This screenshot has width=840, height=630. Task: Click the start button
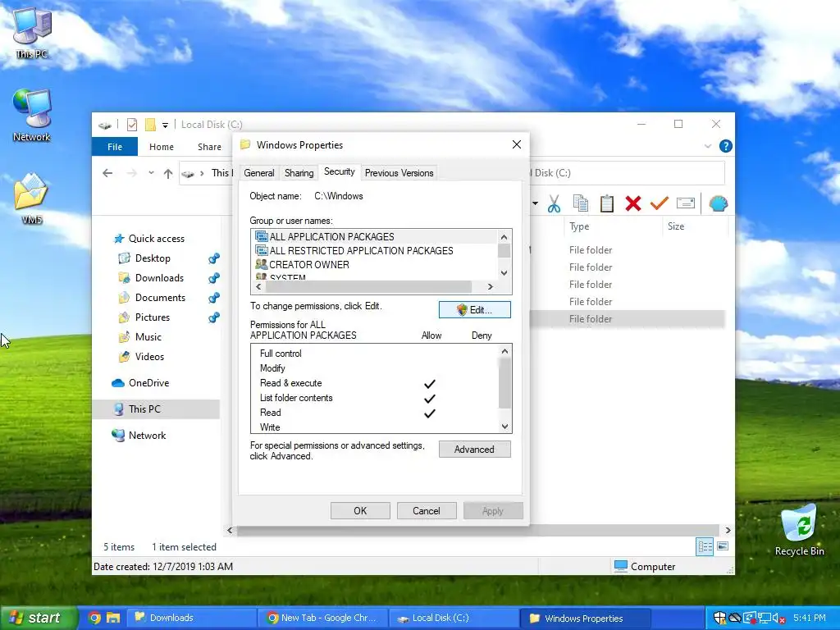pyautogui.click(x=39, y=618)
